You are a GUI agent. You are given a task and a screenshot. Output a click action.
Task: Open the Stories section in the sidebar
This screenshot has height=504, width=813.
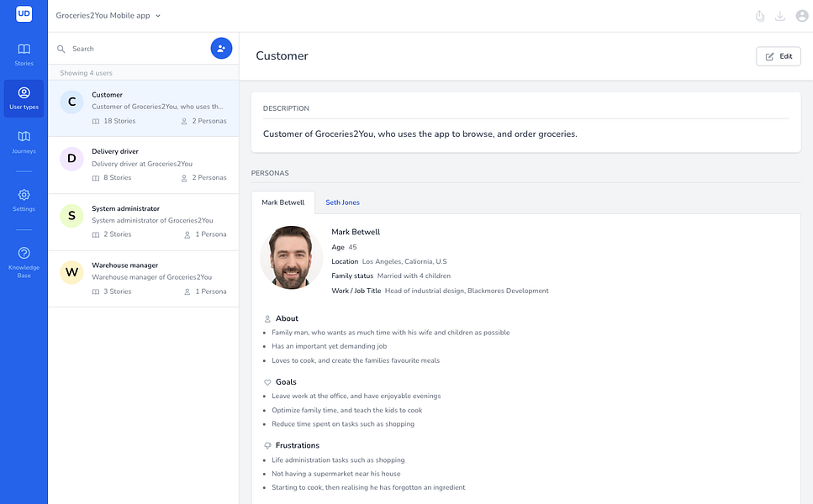point(24,52)
